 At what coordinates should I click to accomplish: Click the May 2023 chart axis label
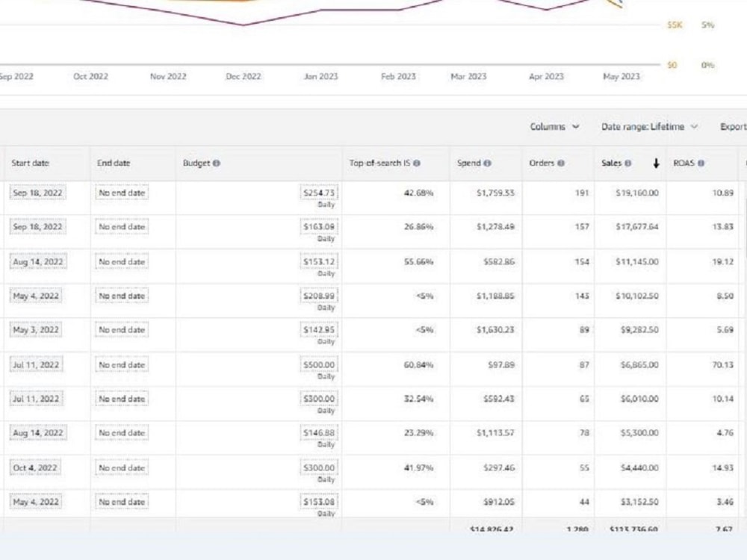[622, 76]
